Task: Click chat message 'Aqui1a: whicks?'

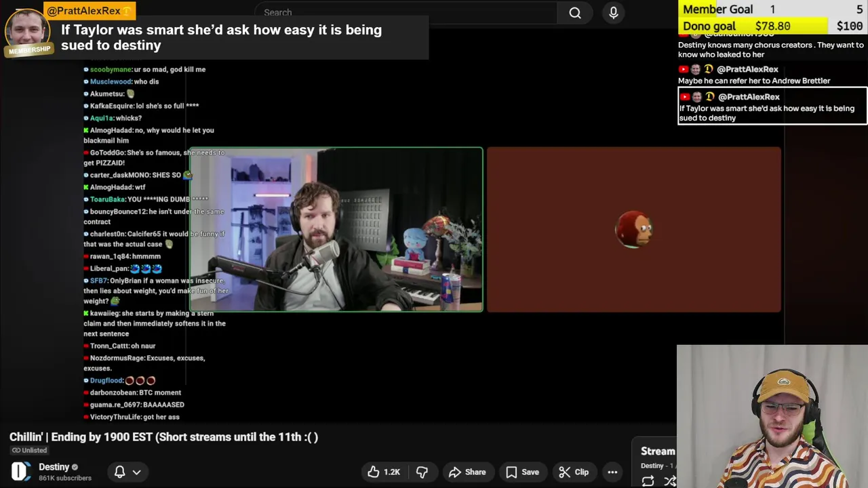Action: point(113,118)
